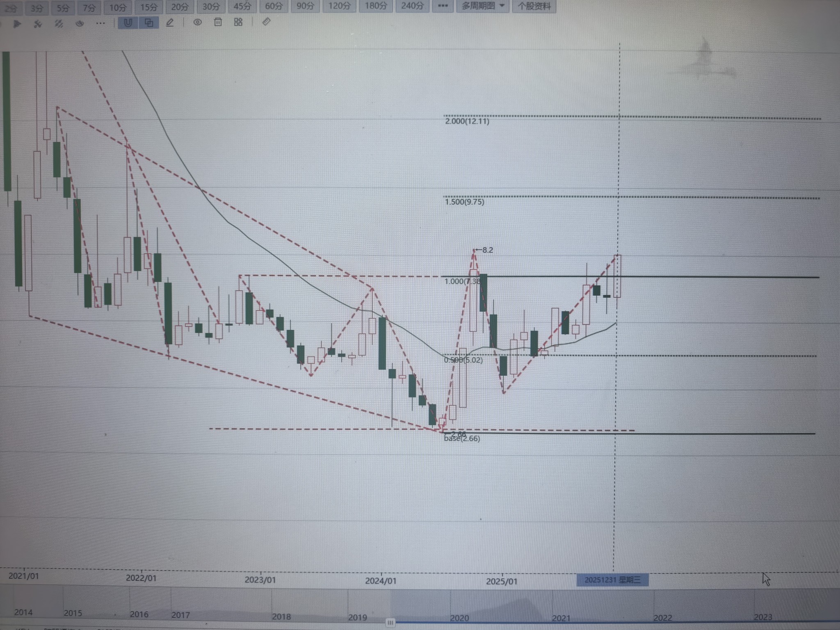Open the drawing toolbar three-dots overflow
The width and height of the screenshot is (840, 630).
tap(100, 24)
